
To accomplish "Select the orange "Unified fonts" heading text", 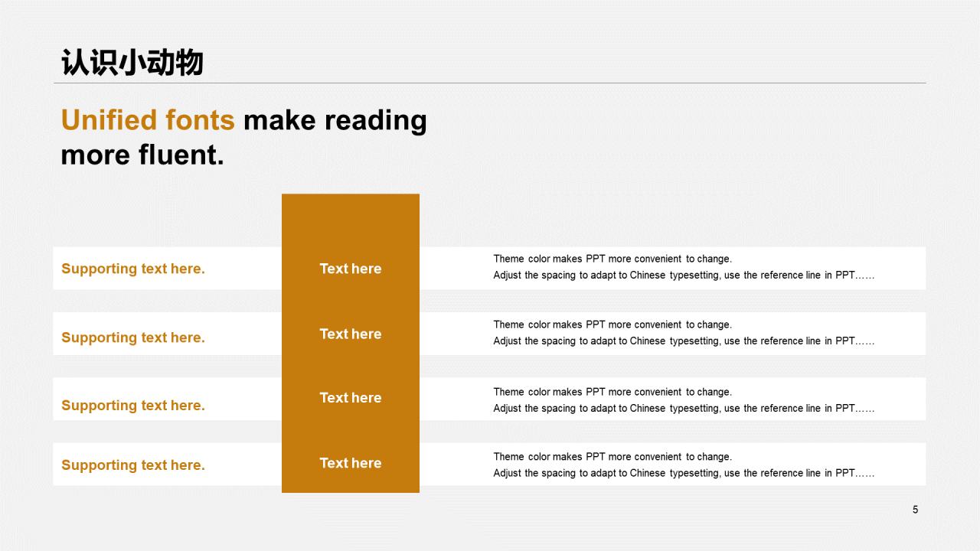I will coord(148,121).
